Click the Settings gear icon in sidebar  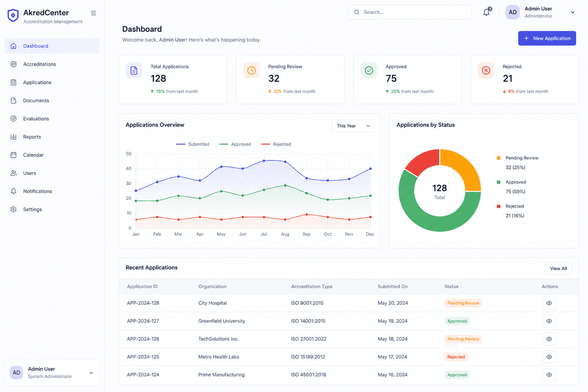coord(13,209)
